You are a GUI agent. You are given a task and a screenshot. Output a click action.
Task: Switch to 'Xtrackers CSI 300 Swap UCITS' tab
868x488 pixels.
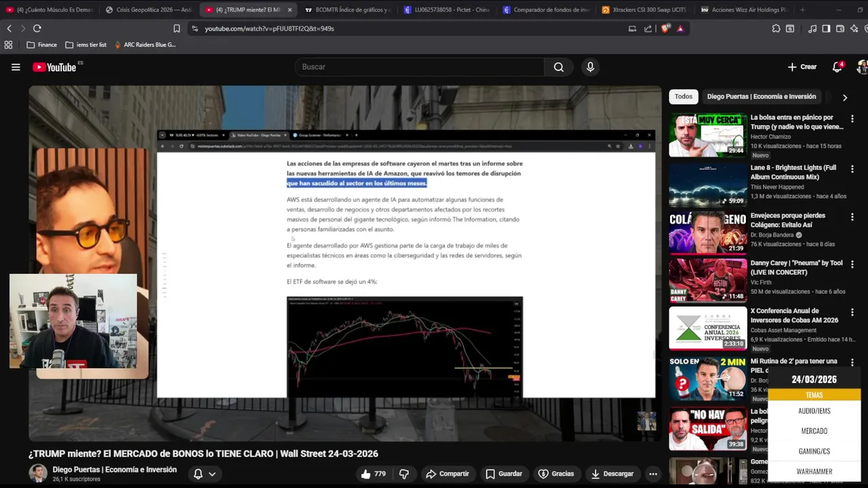click(644, 9)
